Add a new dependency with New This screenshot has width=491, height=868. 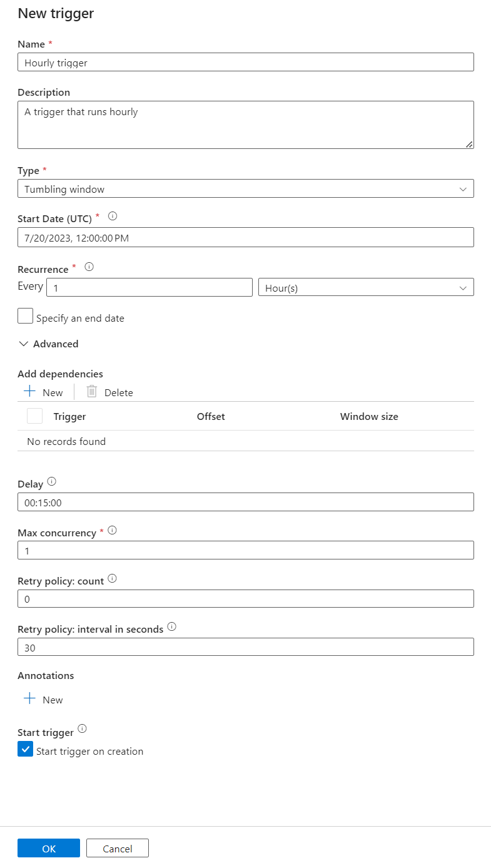pos(43,392)
